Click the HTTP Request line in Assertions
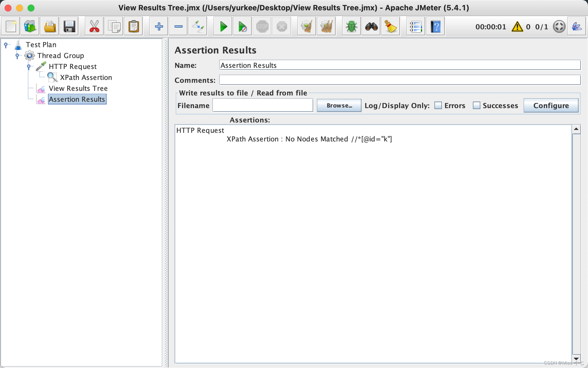Screen dimensions: 588x368 click(x=200, y=130)
